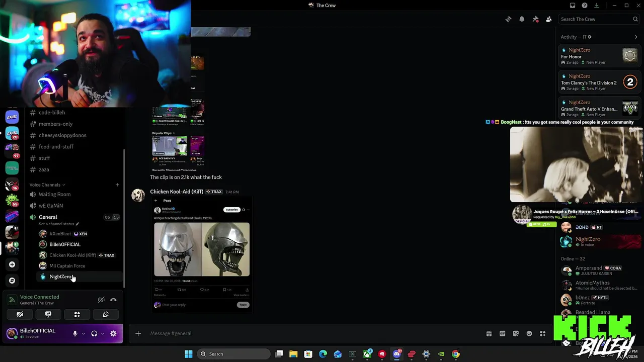
Task: Mute the microphone
Action: 75,333
